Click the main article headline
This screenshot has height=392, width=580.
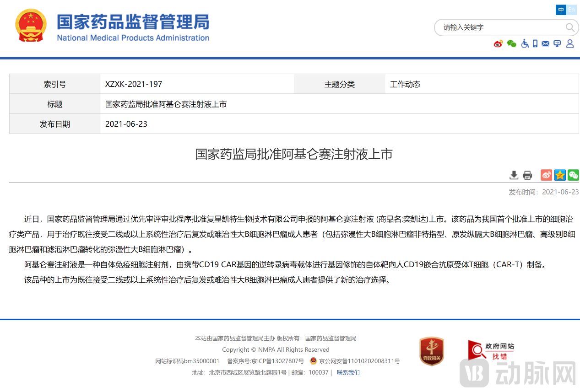pyautogui.click(x=294, y=154)
